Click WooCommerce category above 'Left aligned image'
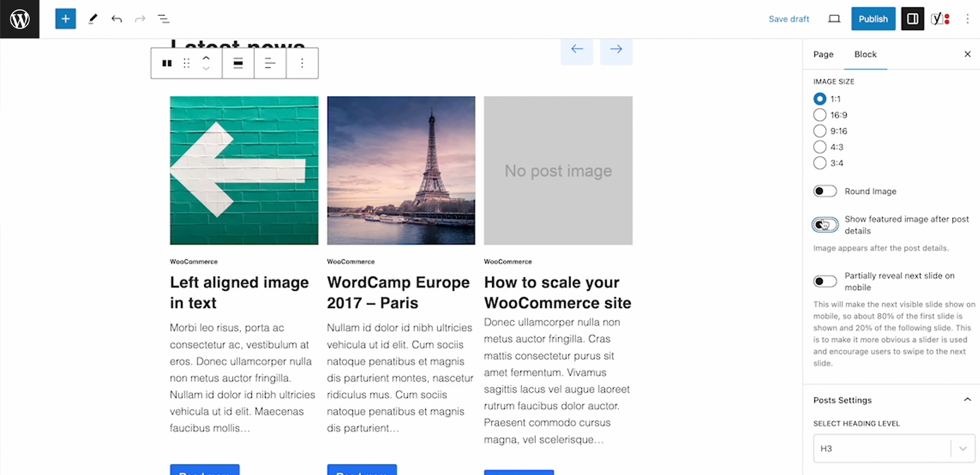Viewport: 980px width, 475px height. pyautogui.click(x=194, y=262)
